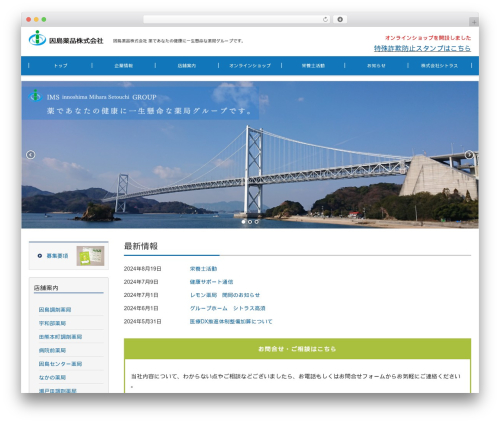
Task: Click the date 2024年7月9日 in the news list
Action: coord(141,282)
